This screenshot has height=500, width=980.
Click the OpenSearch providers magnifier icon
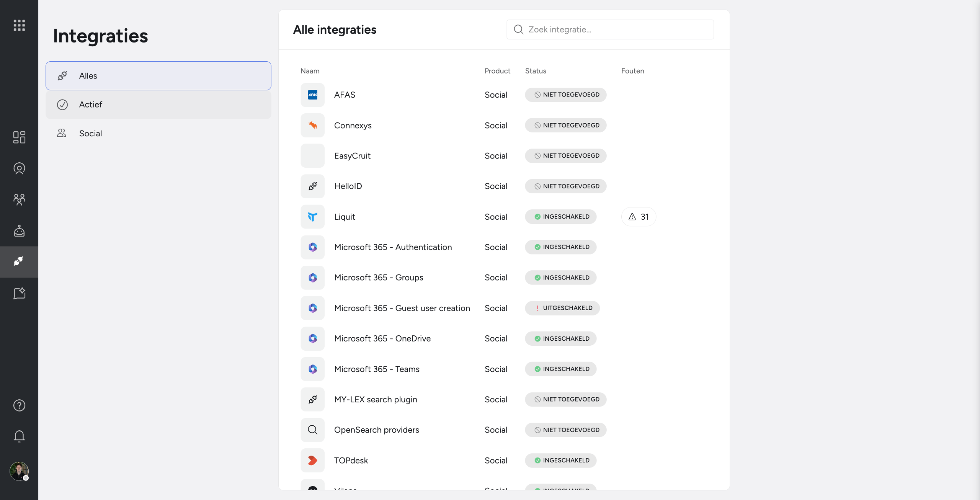312,430
